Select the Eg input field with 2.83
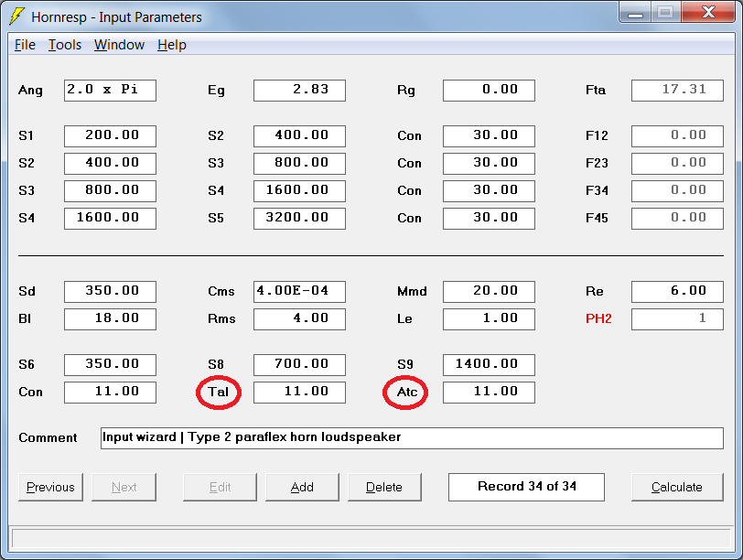The height and width of the screenshot is (560, 743). [x=299, y=91]
